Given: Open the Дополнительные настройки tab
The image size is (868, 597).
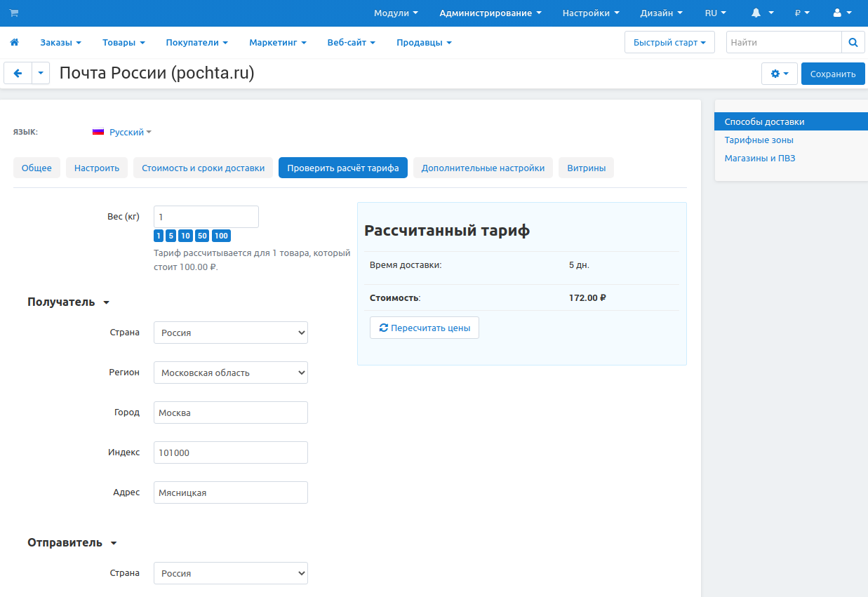Looking at the screenshot, I should (x=483, y=168).
